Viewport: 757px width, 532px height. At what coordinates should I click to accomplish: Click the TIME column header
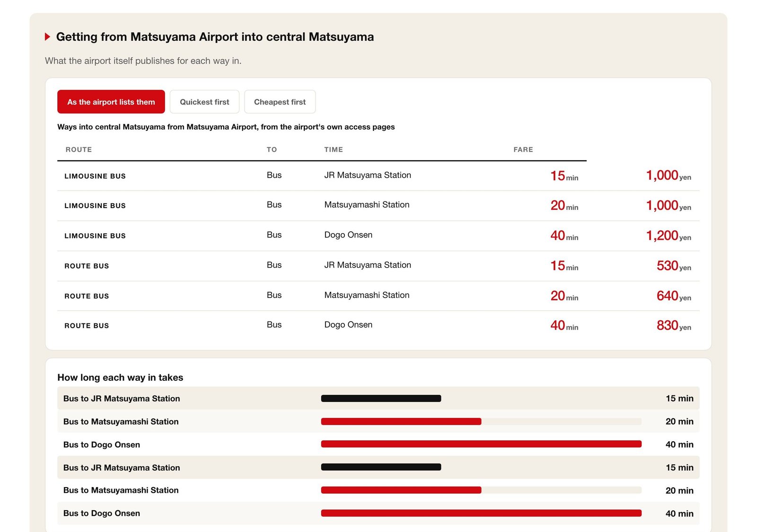click(x=334, y=149)
